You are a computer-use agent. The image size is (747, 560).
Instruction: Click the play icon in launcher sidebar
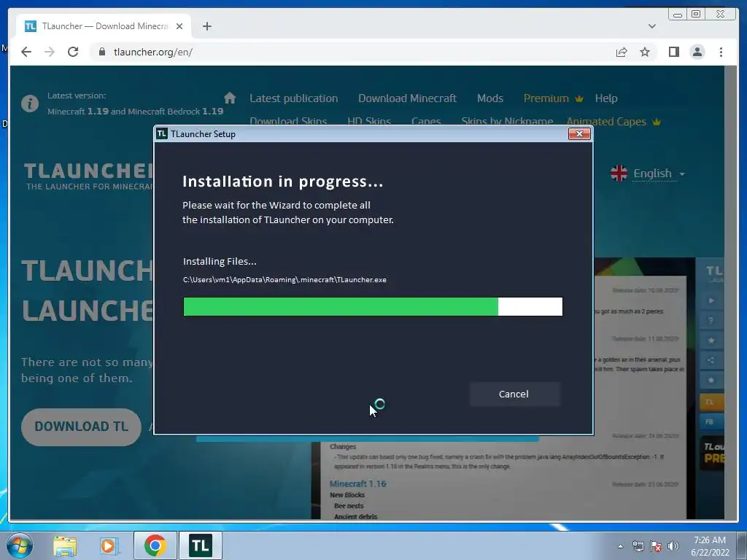click(711, 300)
